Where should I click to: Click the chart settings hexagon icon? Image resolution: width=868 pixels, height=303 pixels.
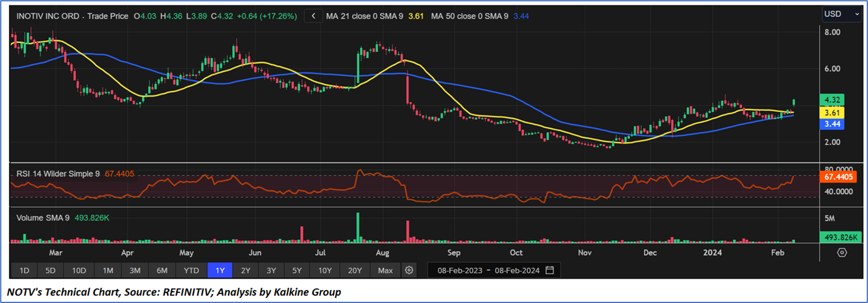coord(842,252)
